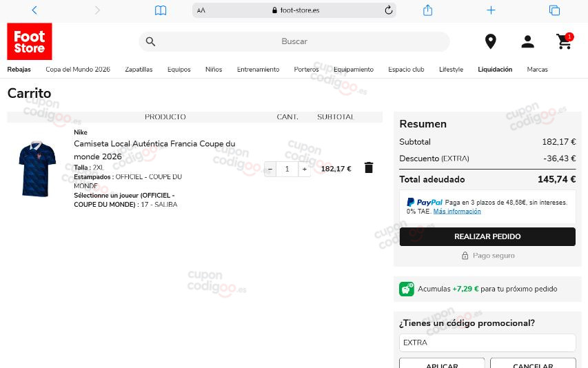The image size is (588, 368).
Task: Click the quantity field showing 1
Action: [287, 170]
